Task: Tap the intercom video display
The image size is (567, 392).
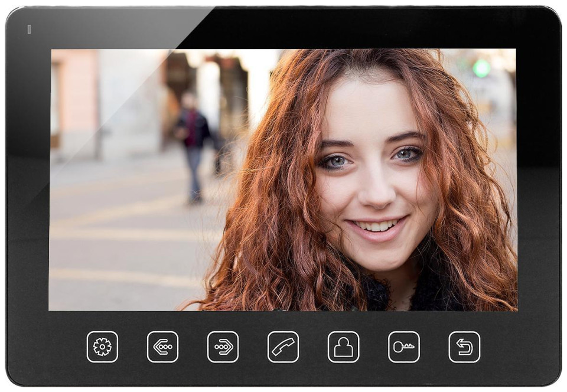Action: [x=283, y=180]
